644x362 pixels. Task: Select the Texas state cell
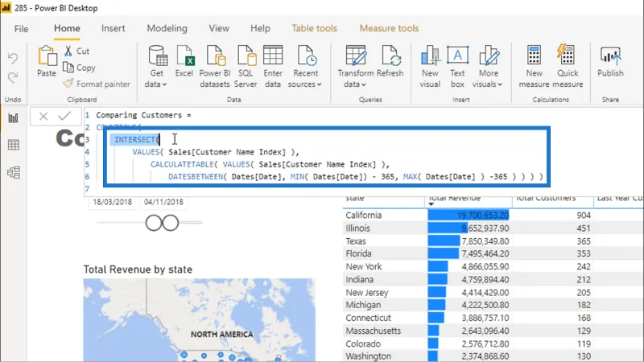(x=356, y=241)
